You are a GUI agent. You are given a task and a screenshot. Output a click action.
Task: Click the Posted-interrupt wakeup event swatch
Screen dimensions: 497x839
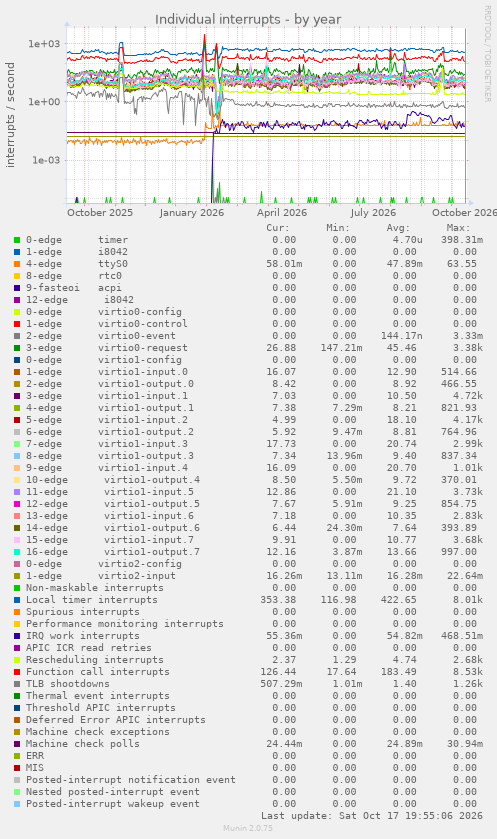click(x=17, y=804)
